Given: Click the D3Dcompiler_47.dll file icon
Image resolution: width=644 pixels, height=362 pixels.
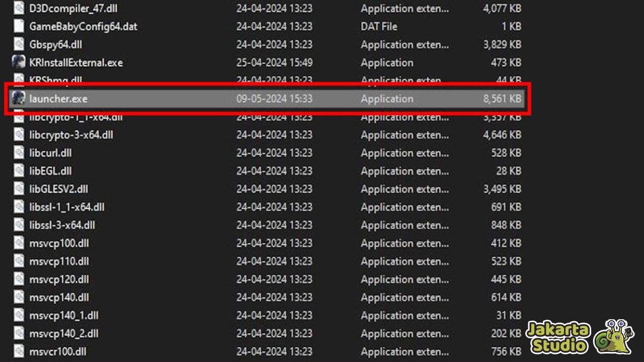Looking at the screenshot, I should point(19,8).
